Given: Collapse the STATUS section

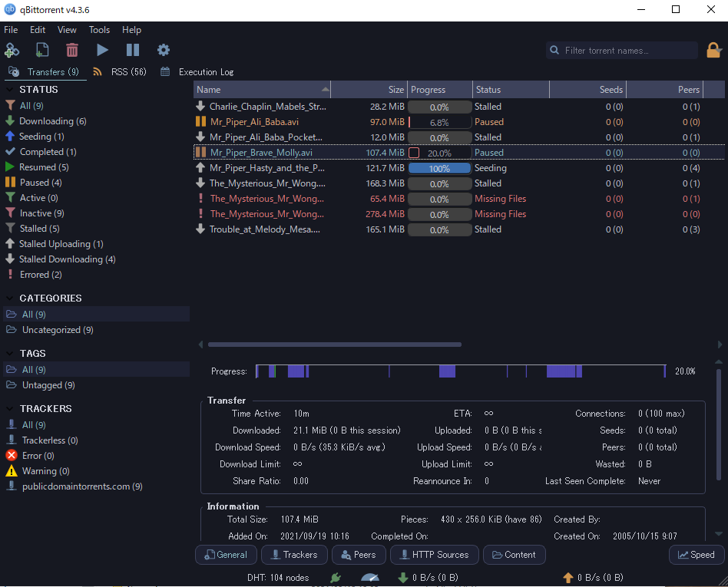Looking at the screenshot, I should pyautogui.click(x=10, y=89).
